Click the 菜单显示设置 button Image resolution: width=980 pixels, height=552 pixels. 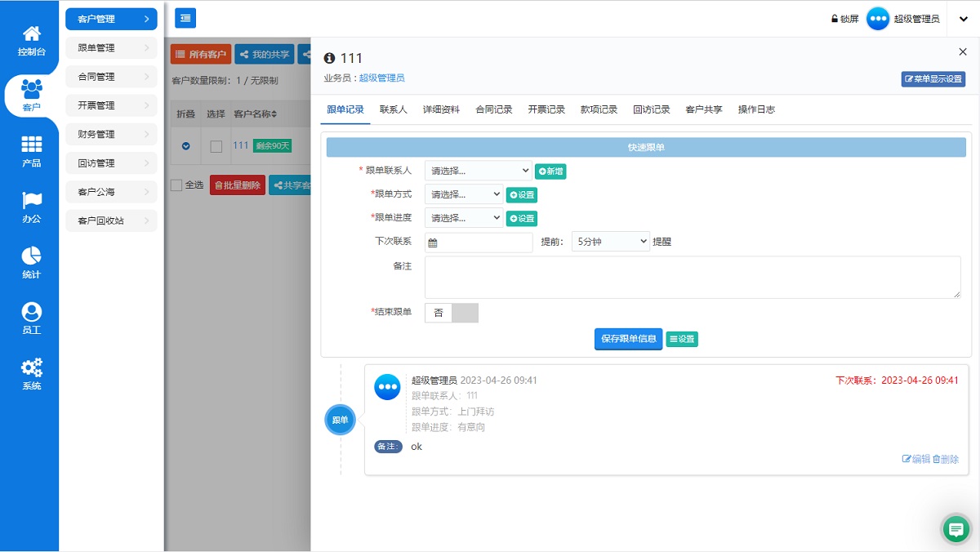[933, 79]
